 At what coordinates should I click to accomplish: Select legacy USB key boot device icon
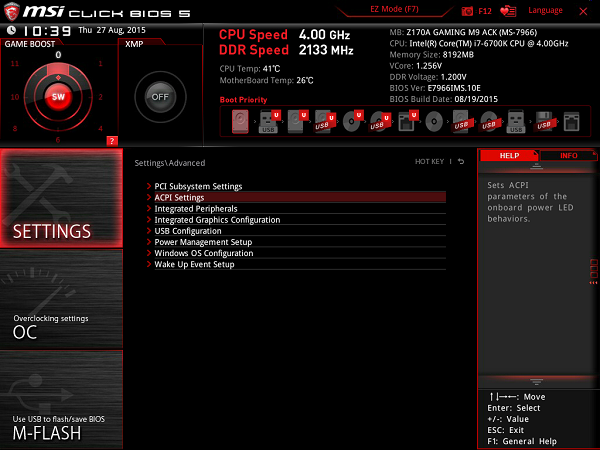[x=516, y=122]
